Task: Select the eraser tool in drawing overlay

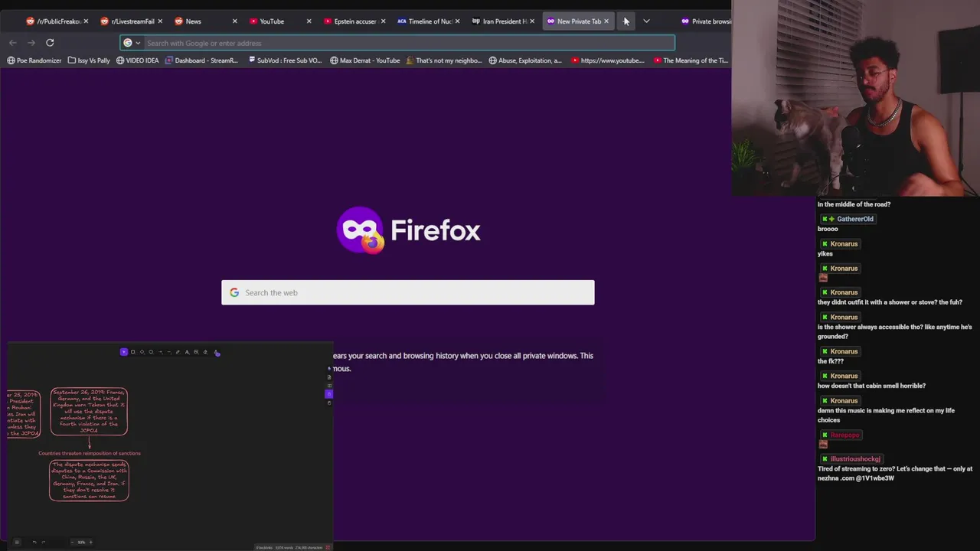Action: point(205,352)
